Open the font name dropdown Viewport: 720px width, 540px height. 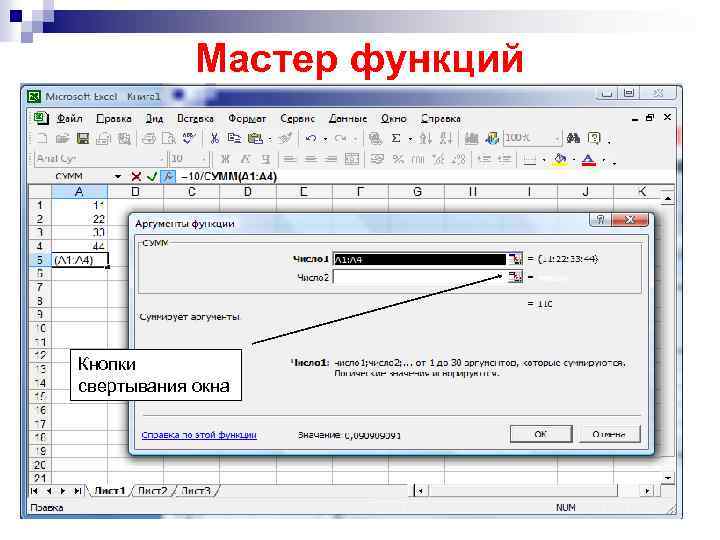162,159
